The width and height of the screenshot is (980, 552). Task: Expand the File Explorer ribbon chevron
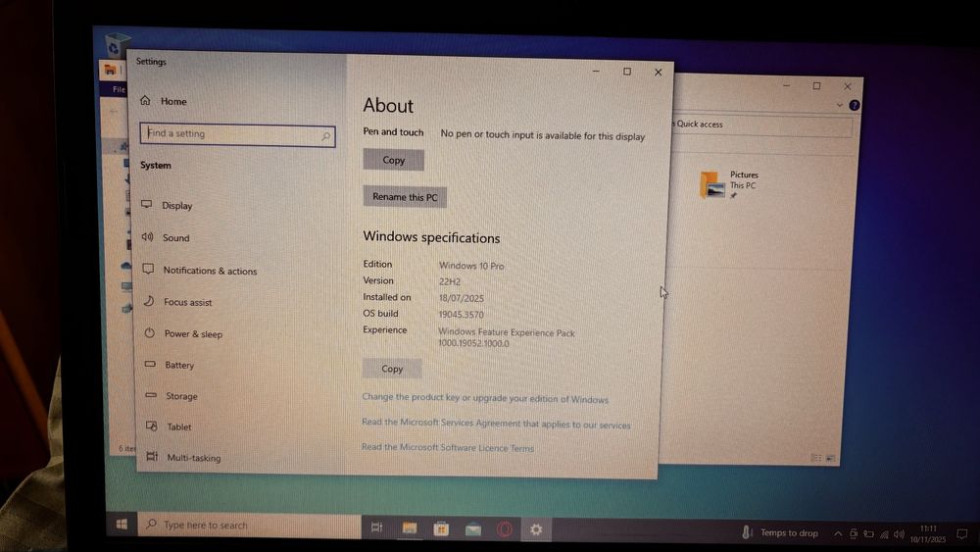(x=840, y=105)
